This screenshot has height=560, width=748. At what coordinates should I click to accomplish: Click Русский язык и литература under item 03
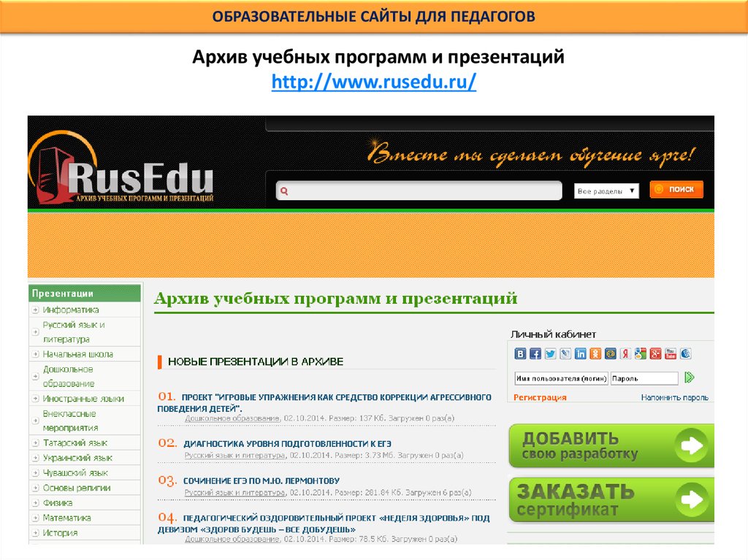pyautogui.click(x=234, y=493)
